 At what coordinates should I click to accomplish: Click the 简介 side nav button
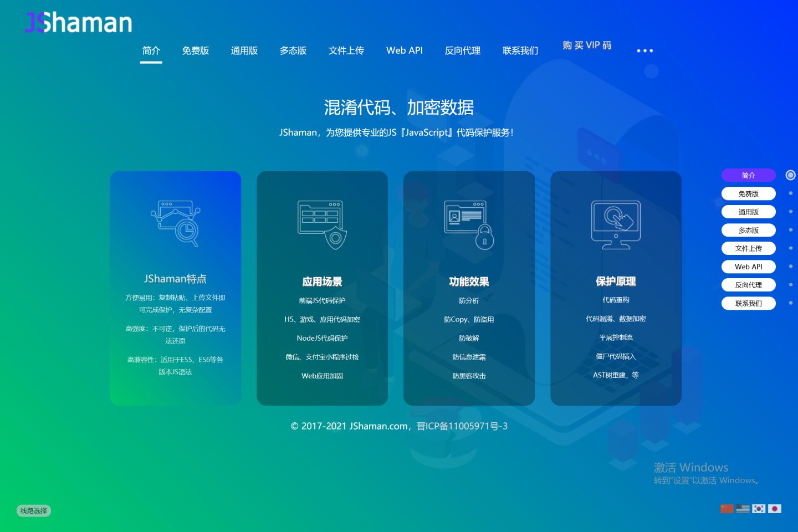(x=749, y=175)
